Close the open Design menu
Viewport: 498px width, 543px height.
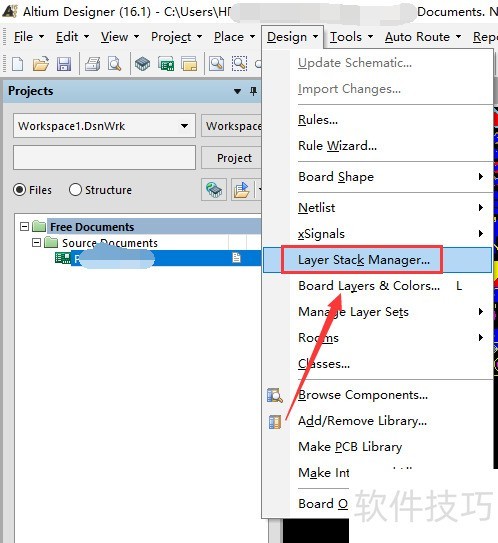coord(293,37)
